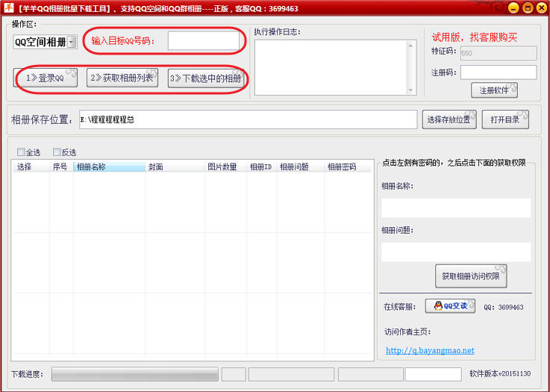Screen dimensions: 550x392
Task: Click the 图片数量 column header
Action: 226,167
